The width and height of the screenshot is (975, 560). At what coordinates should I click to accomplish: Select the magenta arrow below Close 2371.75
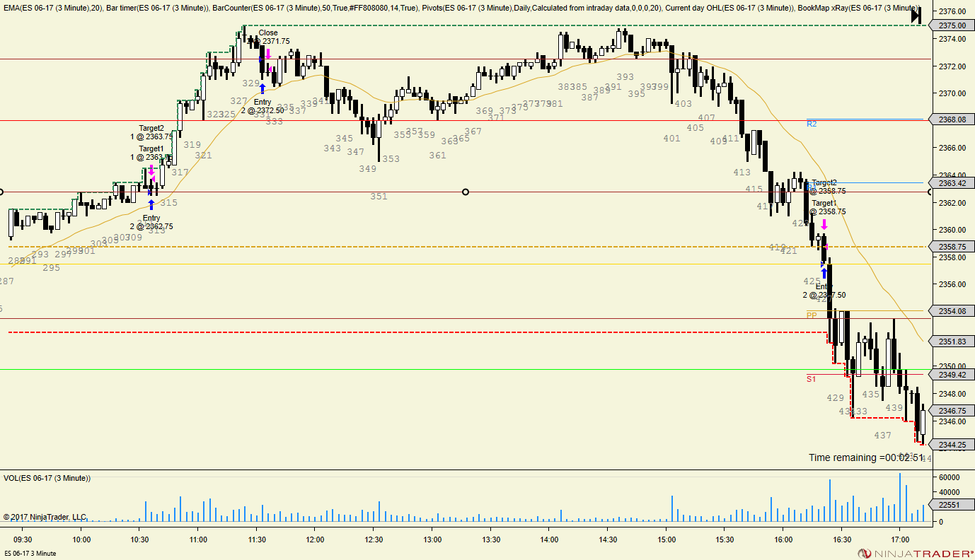[268, 54]
